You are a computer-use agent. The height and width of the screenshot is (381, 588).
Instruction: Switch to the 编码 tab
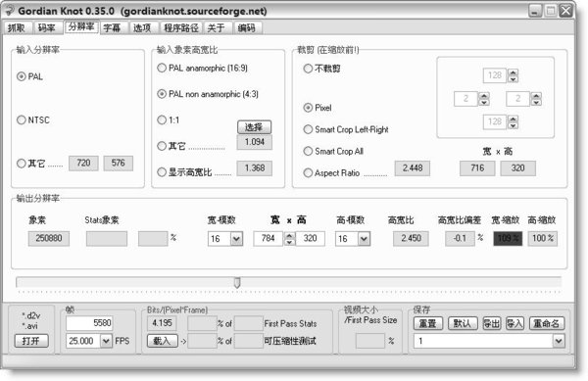point(246,27)
